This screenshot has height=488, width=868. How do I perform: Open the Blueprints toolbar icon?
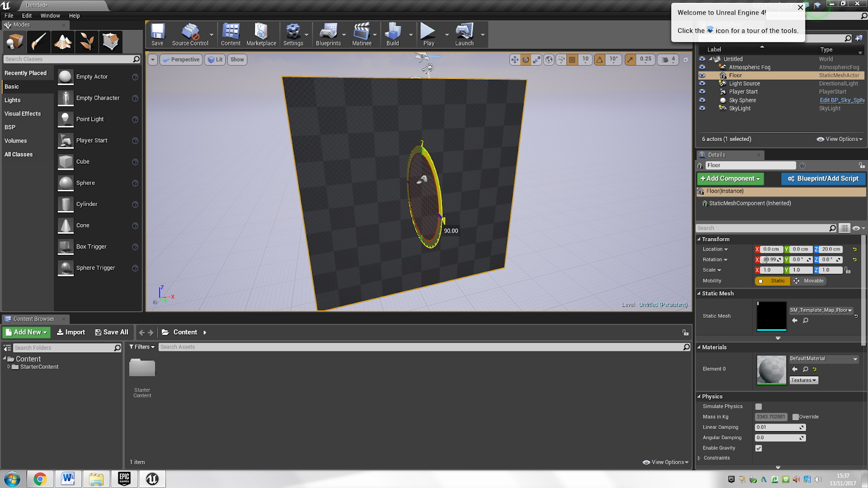(328, 35)
